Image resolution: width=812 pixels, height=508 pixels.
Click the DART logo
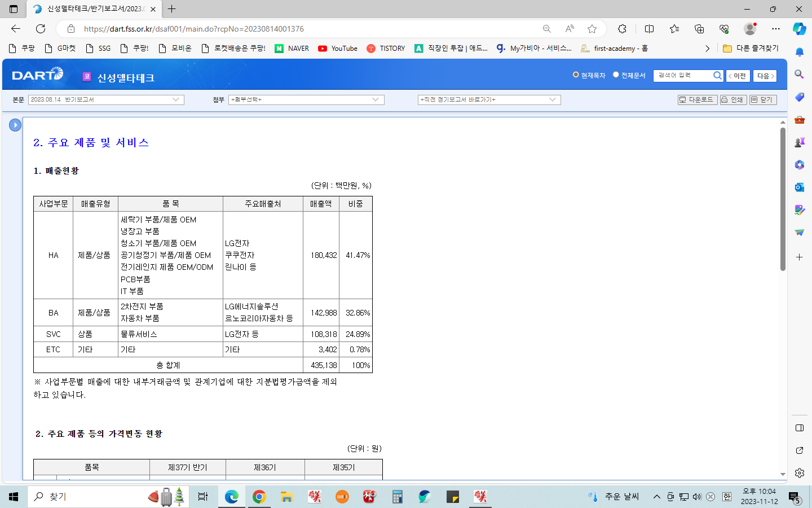38,75
